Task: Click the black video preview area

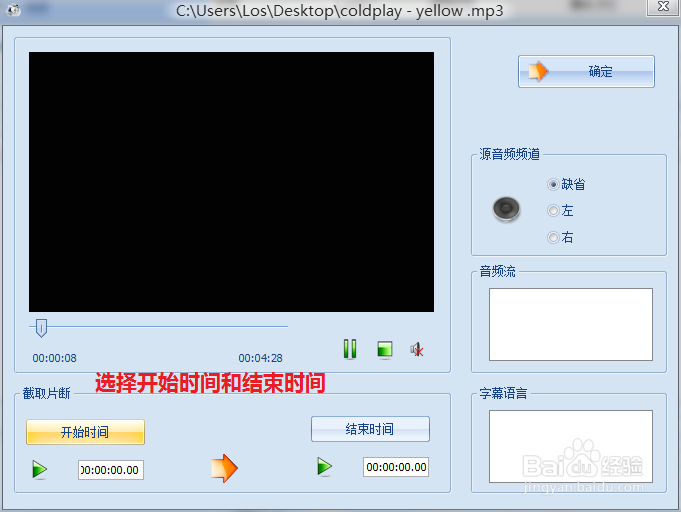Action: (x=231, y=182)
